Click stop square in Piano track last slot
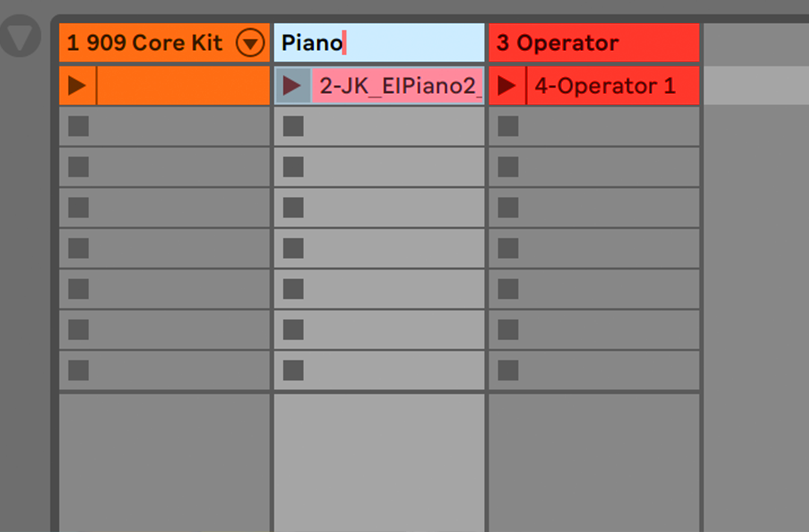This screenshot has height=532, width=809. pyautogui.click(x=293, y=370)
